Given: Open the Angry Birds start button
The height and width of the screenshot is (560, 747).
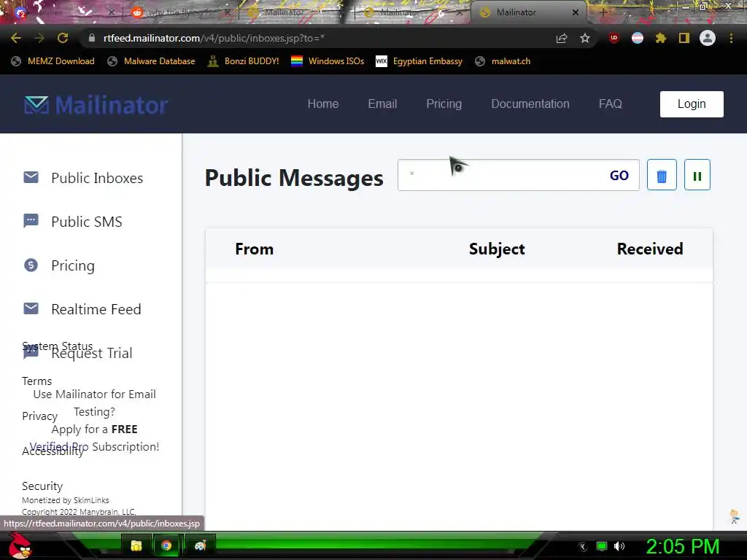Looking at the screenshot, I should (x=20, y=545).
